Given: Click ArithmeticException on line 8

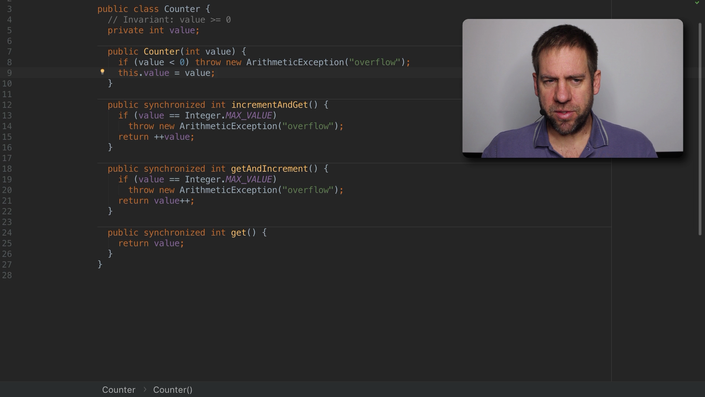Looking at the screenshot, I should (x=295, y=62).
